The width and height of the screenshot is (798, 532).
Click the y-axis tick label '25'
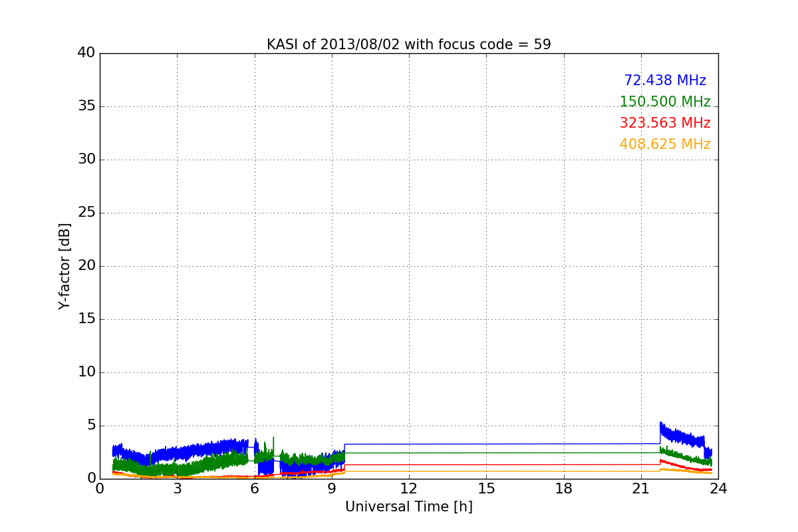pos(86,213)
